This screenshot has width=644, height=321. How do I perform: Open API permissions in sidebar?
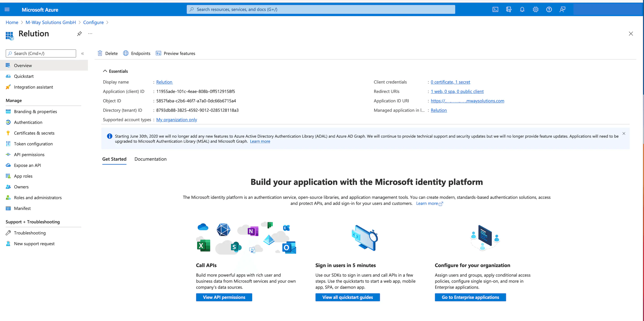[29, 155]
